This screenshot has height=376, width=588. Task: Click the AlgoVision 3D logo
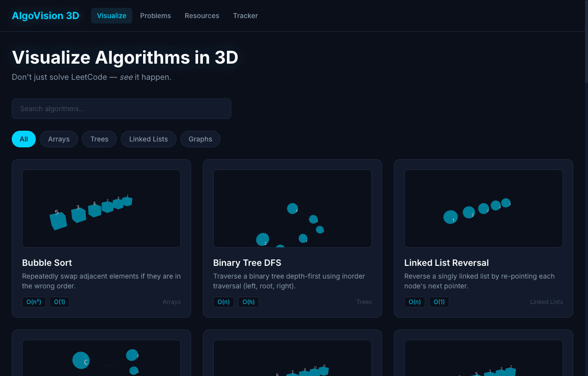tap(46, 15)
